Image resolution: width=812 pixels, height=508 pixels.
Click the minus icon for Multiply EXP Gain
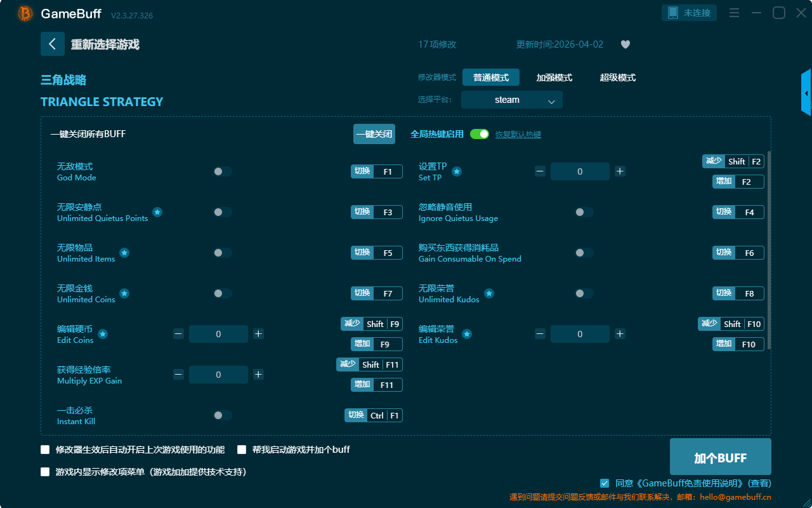click(x=178, y=375)
